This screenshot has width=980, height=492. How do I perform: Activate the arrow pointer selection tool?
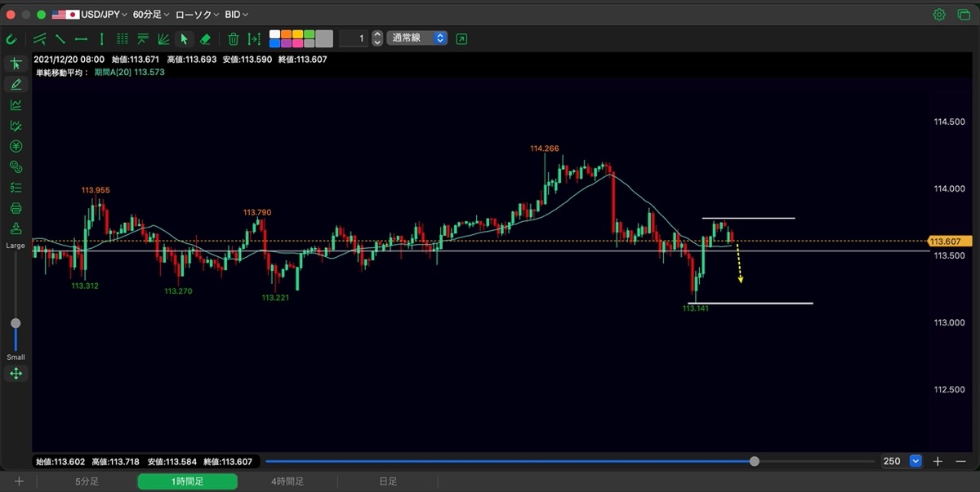point(185,38)
